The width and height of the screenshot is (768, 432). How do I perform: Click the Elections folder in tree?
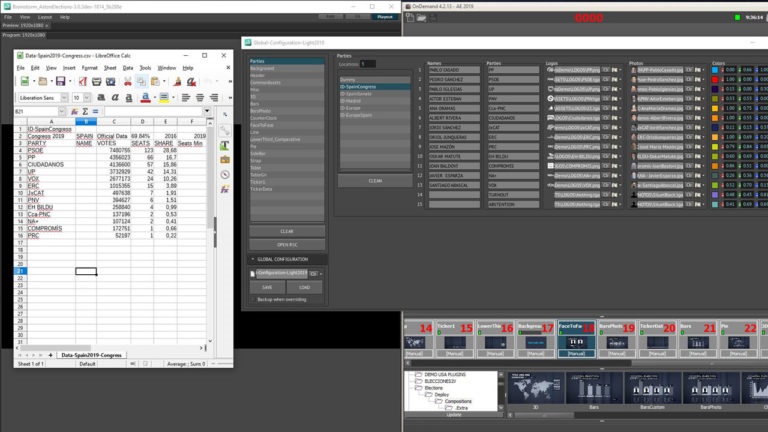click(433, 388)
